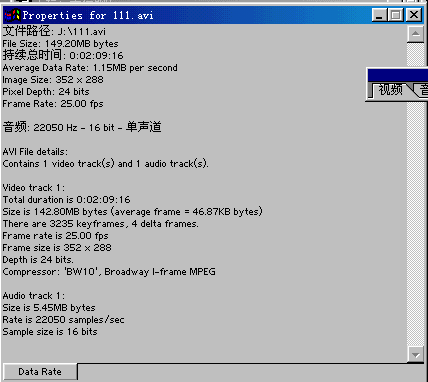
Task: Close the Properties for 111.avi window
Action: 414,15
